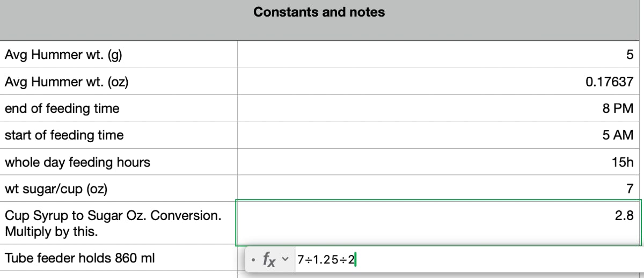This screenshot has width=644, height=278.
Task: Select the "Tube feeder holds 860 ml" cell
Action: [x=119, y=258]
